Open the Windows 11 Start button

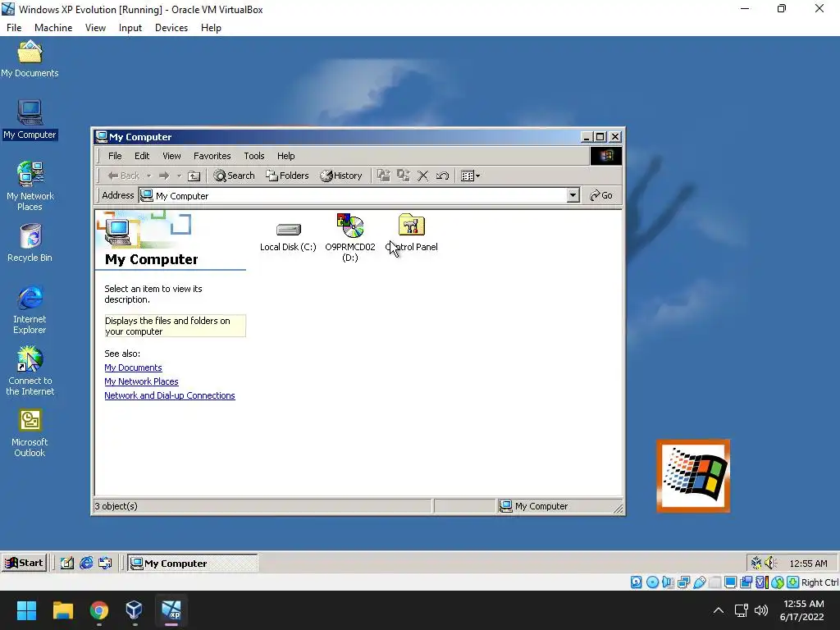click(x=26, y=610)
